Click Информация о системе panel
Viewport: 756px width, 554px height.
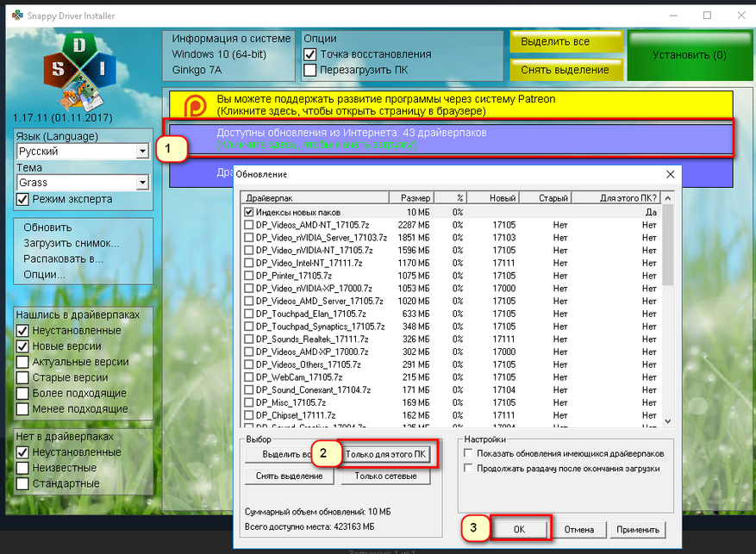pos(228,55)
